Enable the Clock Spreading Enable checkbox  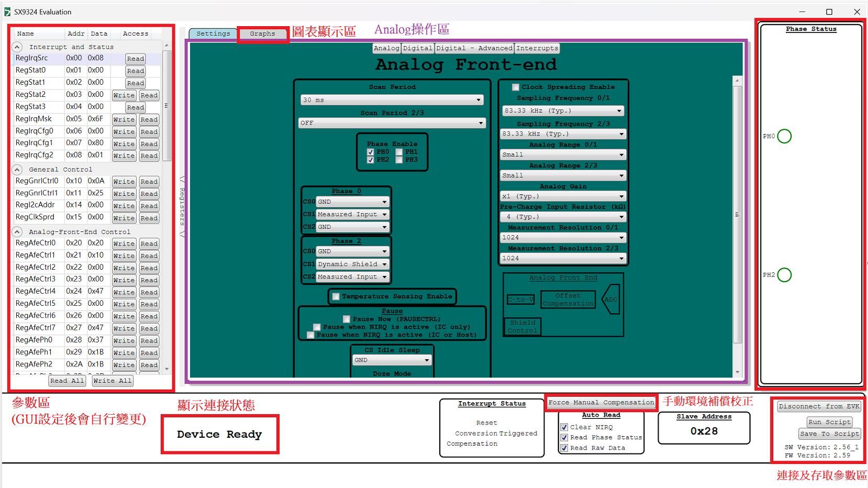[x=516, y=87]
